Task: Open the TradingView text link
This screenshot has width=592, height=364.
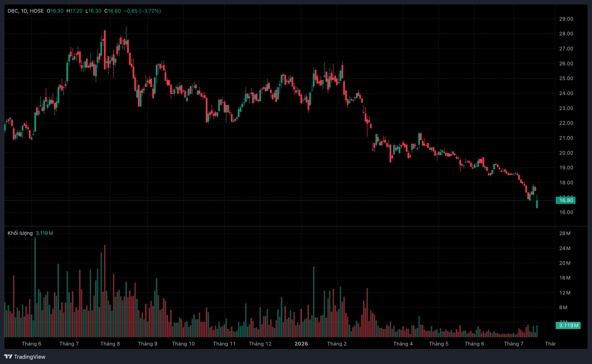Action: pyautogui.click(x=30, y=357)
